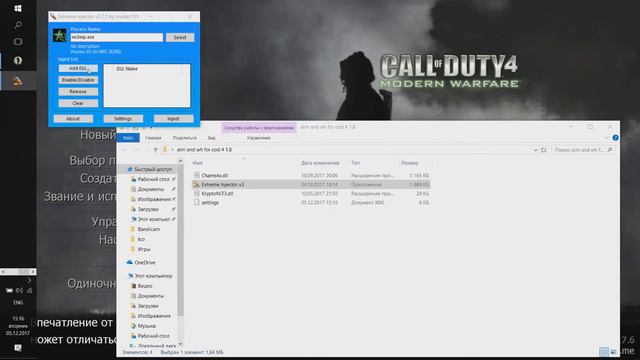Switch to the Call of Duty 4 taskbar icon
640x360 pixels.
coord(18,60)
